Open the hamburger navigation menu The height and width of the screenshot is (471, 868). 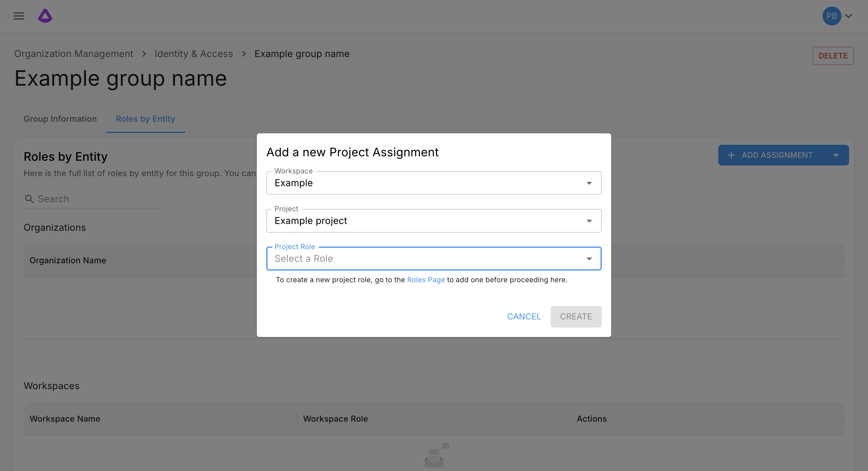coord(19,16)
